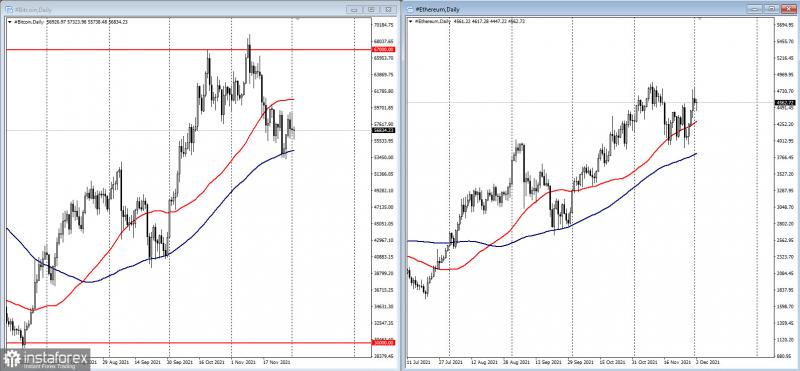Viewport: 800px width, 371px height.
Task: Click the 1 Nov 2021 date on Bitcoin chart
Action: pos(243,362)
